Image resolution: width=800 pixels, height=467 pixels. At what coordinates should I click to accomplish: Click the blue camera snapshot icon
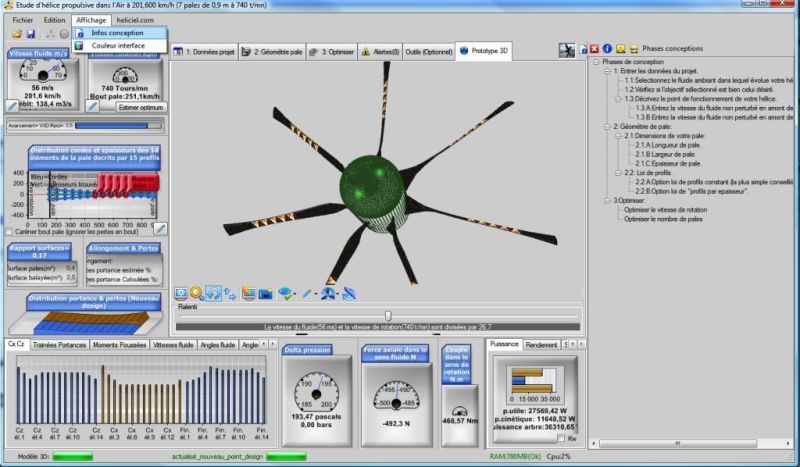(x=265, y=293)
